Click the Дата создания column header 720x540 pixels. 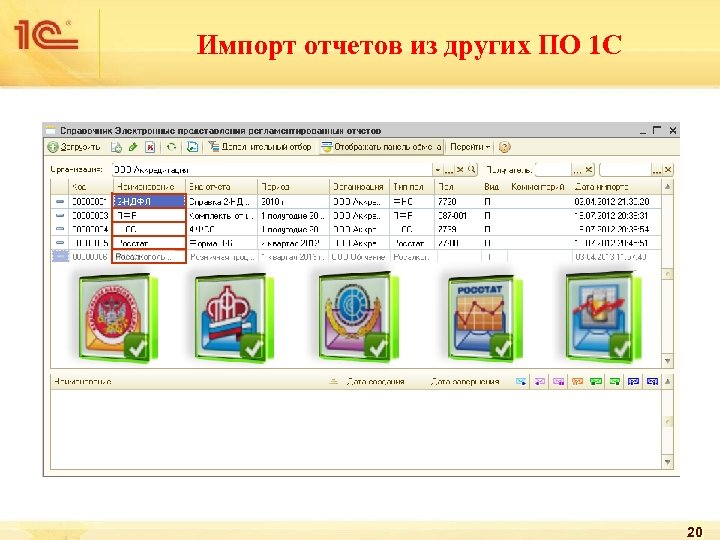[376, 382]
